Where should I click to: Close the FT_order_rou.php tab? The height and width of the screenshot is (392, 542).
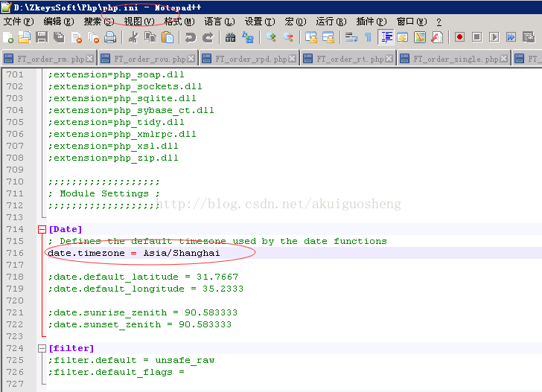coord(191,59)
